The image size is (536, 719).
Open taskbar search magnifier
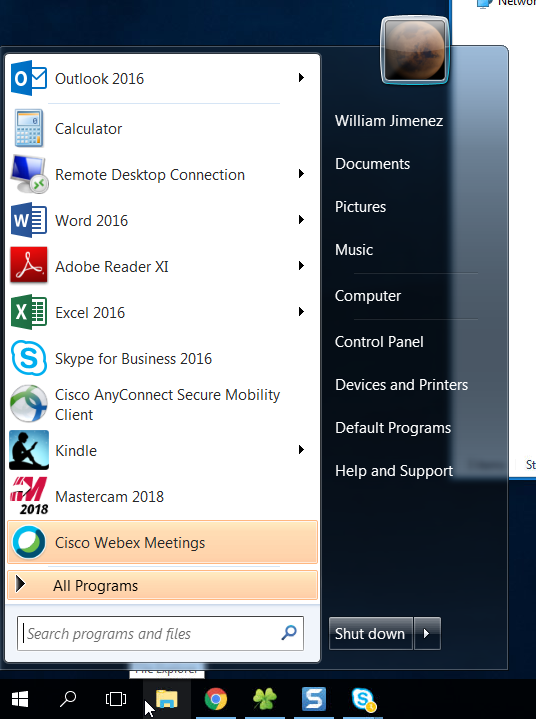(x=68, y=699)
